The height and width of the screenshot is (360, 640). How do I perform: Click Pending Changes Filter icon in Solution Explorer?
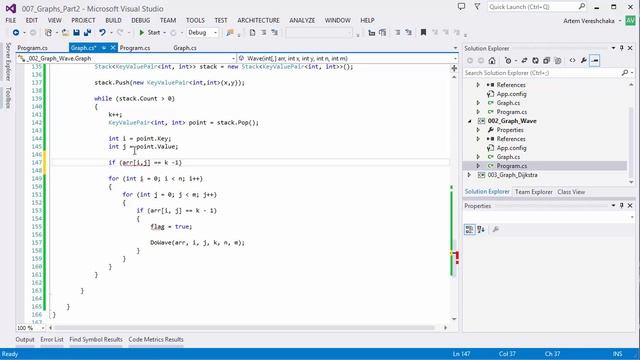(x=508, y=60)
